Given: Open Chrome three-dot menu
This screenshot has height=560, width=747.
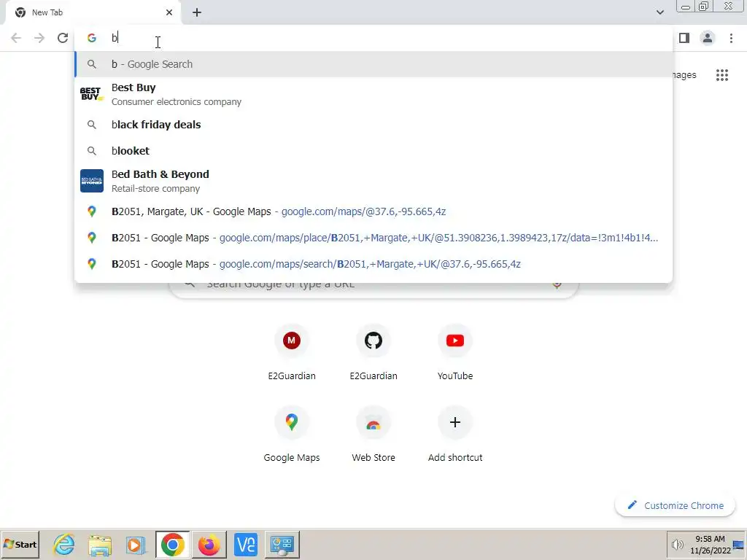Looking at the screenshot, I should (731, 38).
